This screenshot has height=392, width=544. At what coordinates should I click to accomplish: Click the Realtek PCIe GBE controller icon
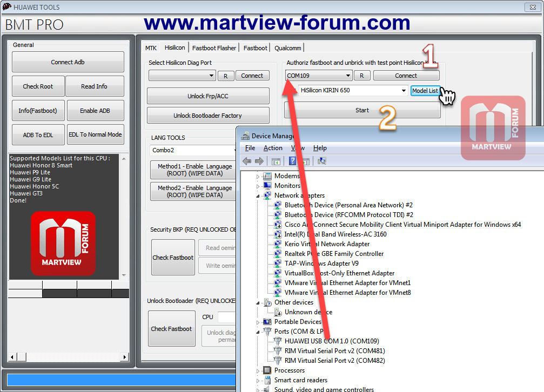pyautogui.click(x=278, y=254)
